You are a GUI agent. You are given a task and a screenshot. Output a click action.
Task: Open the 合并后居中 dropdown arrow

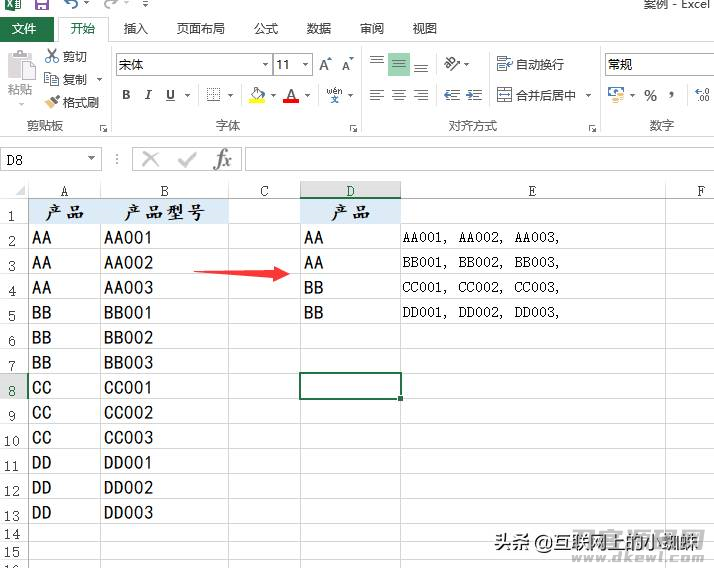[x=588, y=95]
